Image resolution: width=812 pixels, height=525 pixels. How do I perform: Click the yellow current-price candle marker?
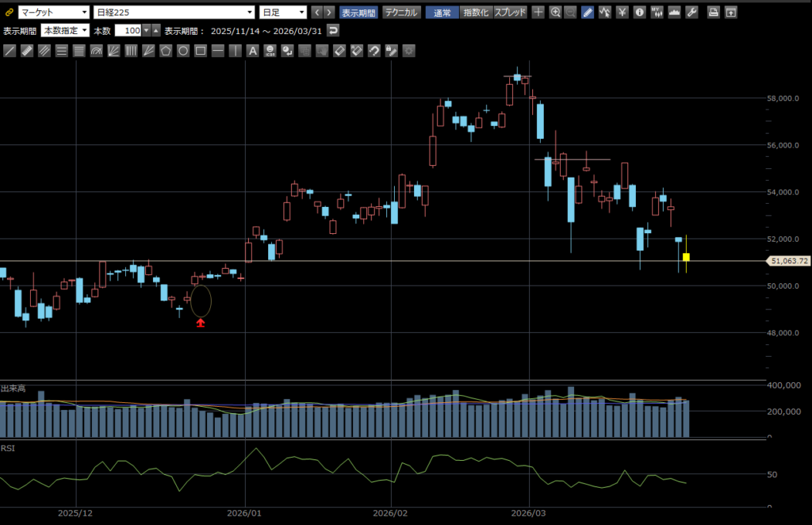(x=686, y=257)
